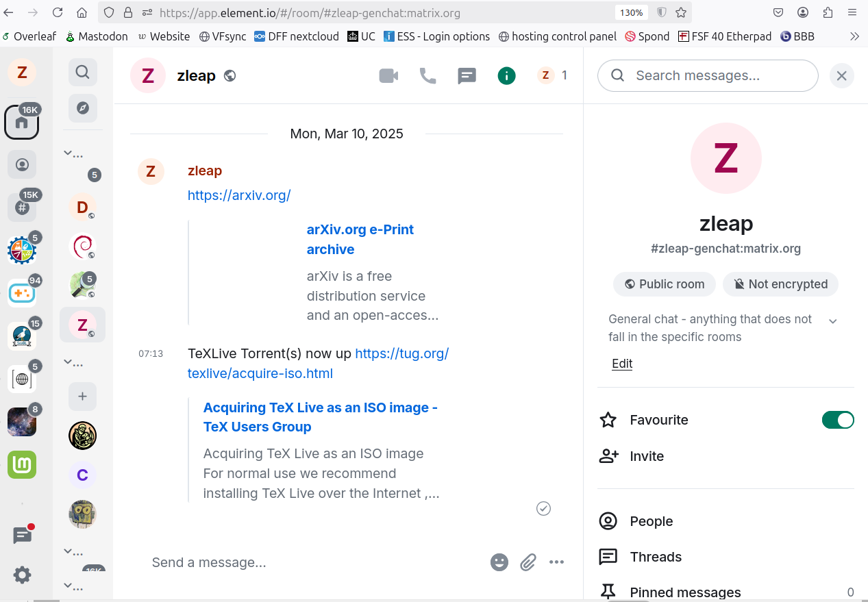Viewport: 868px width, 602px height.
Task: Focus the Search messages field
Action: tap(708, 75)
